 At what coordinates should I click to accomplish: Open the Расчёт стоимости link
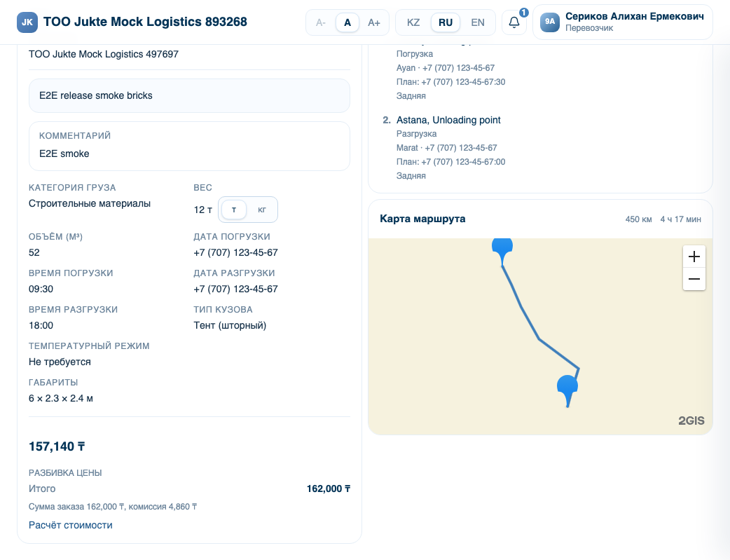coord(70,525)
